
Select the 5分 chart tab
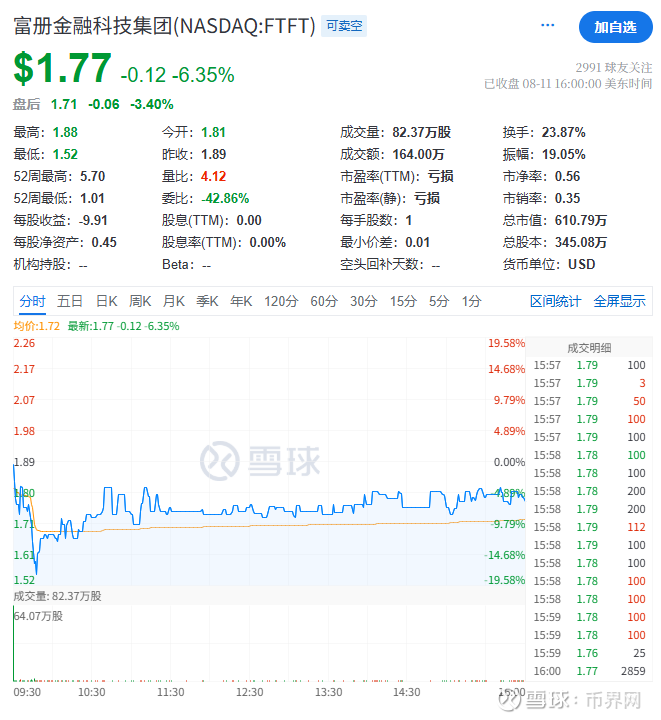click(439, 301)
